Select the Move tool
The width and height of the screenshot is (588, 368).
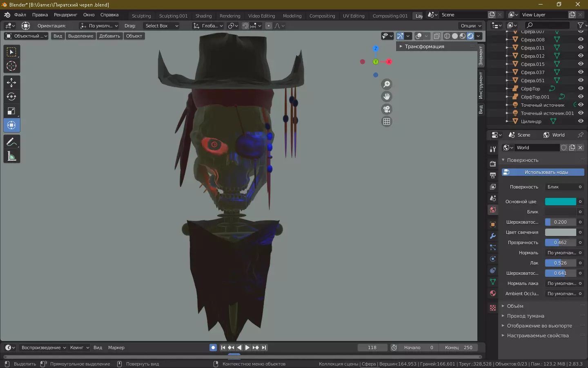tap(11, 83)
